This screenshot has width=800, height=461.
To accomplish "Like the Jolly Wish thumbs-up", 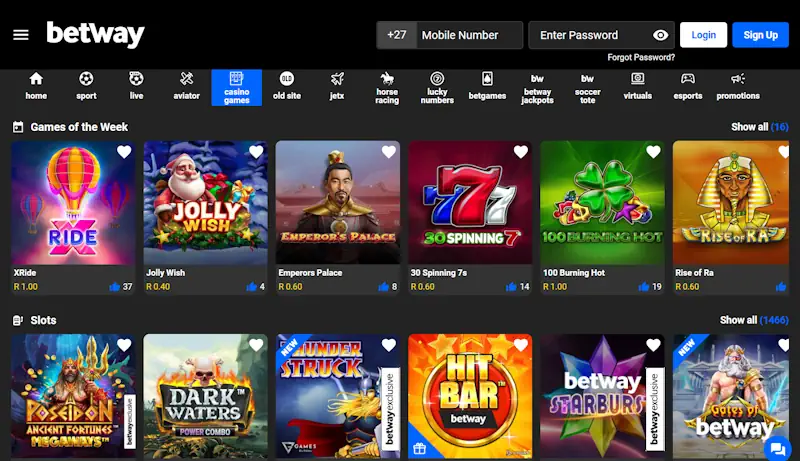I will [252, 287].
